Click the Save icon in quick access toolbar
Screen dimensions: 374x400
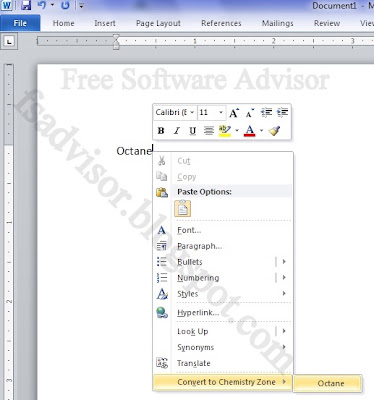coord(26,5)
